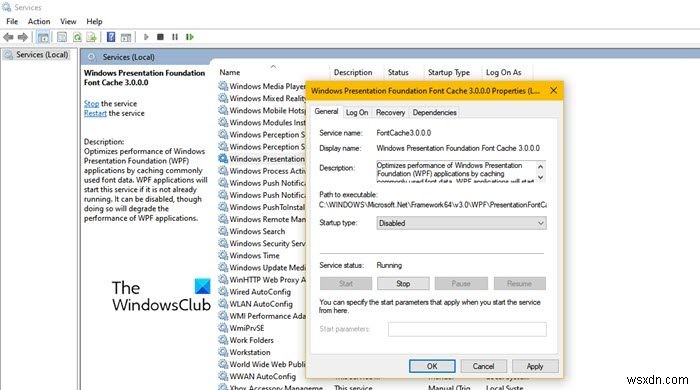Screen dimensions: 700x390
Task: Click gear icon of Windows Media Player service
Action: tap(223, 86)
